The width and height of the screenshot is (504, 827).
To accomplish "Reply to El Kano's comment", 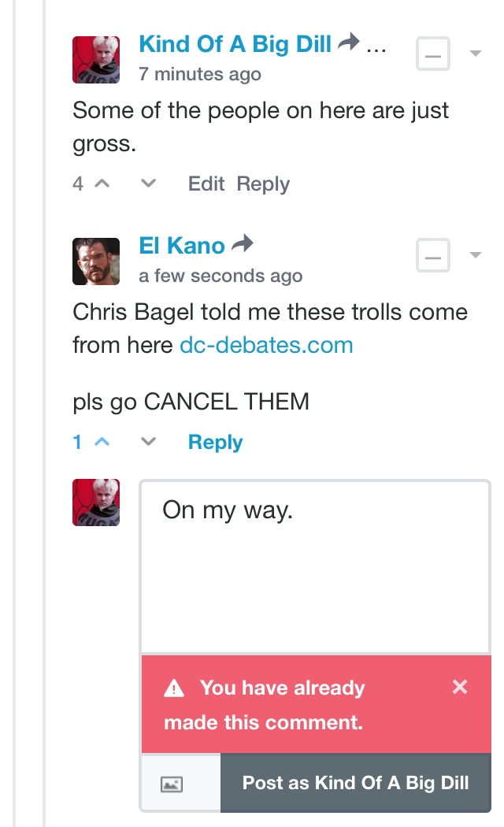I will pyautogui.click(x=215, y=442).
